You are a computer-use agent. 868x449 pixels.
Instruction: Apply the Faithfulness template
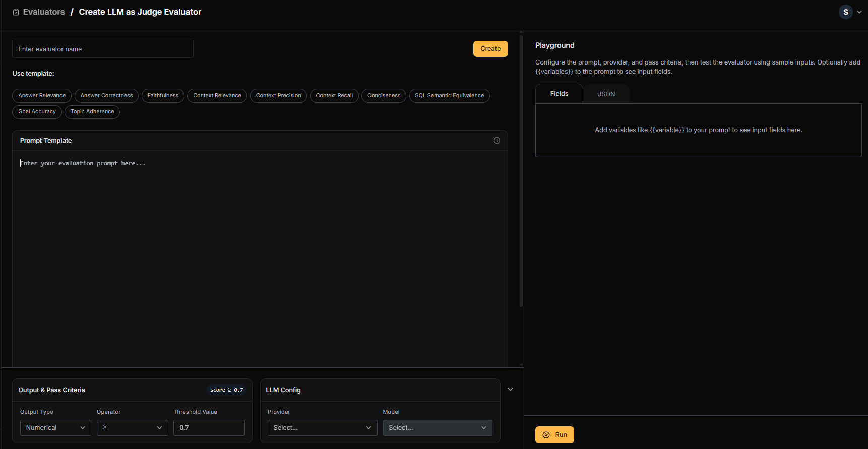click(163, 96)
